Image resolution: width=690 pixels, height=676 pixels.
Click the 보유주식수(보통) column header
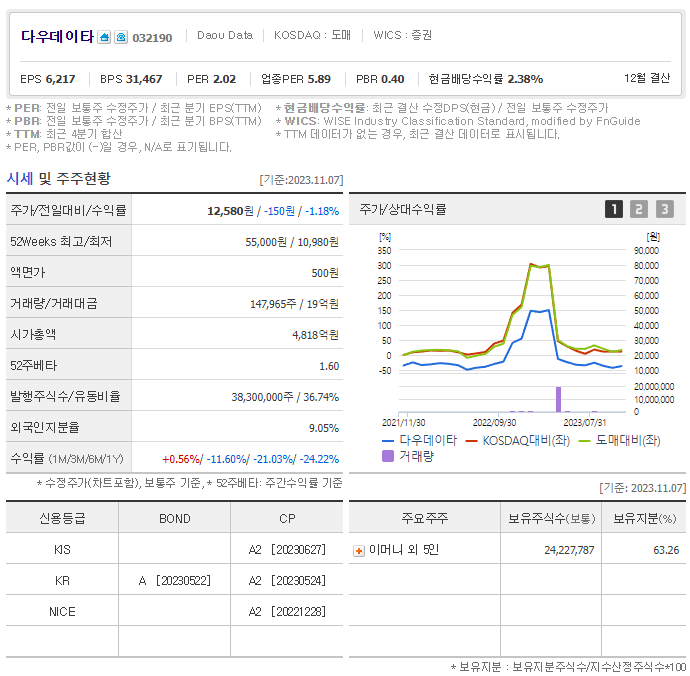(551, 518)
